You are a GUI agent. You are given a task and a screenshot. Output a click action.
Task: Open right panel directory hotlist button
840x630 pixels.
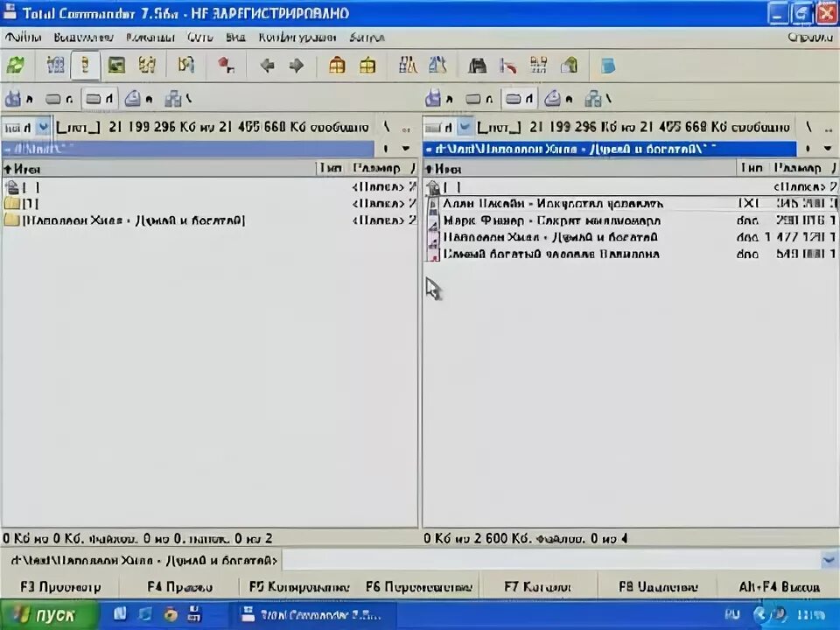tap(808, 149)
